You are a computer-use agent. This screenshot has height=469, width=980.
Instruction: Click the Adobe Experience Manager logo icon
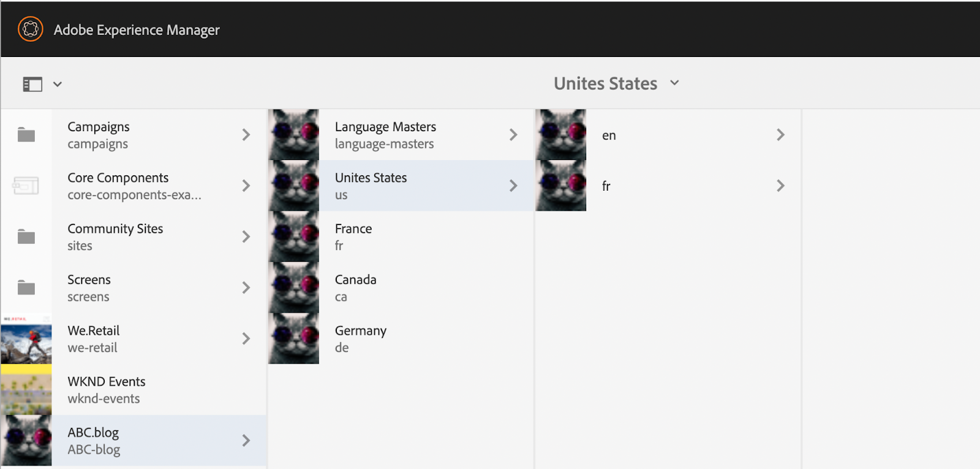pos(31,29)
